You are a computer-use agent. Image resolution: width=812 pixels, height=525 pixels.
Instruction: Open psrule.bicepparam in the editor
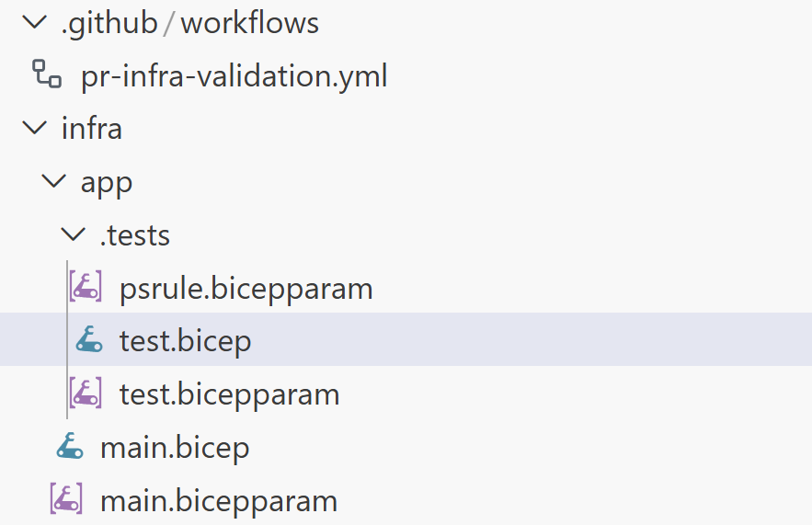coord(246,289)
